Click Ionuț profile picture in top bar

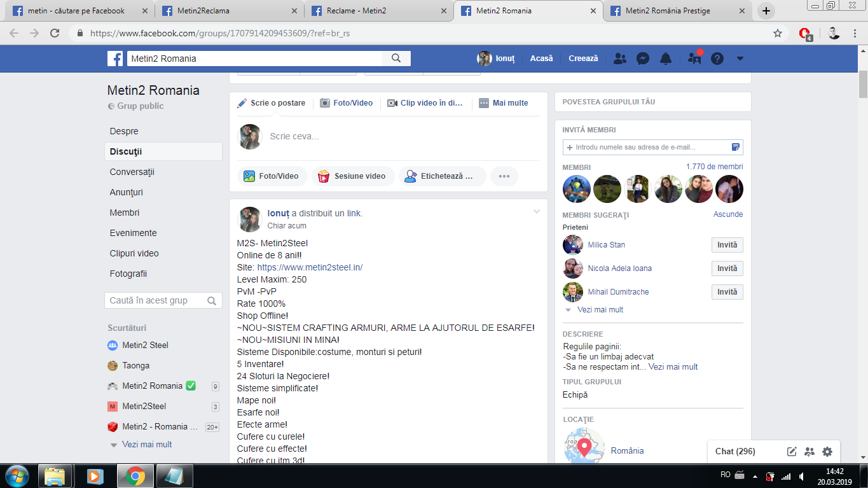coord(485,59)
